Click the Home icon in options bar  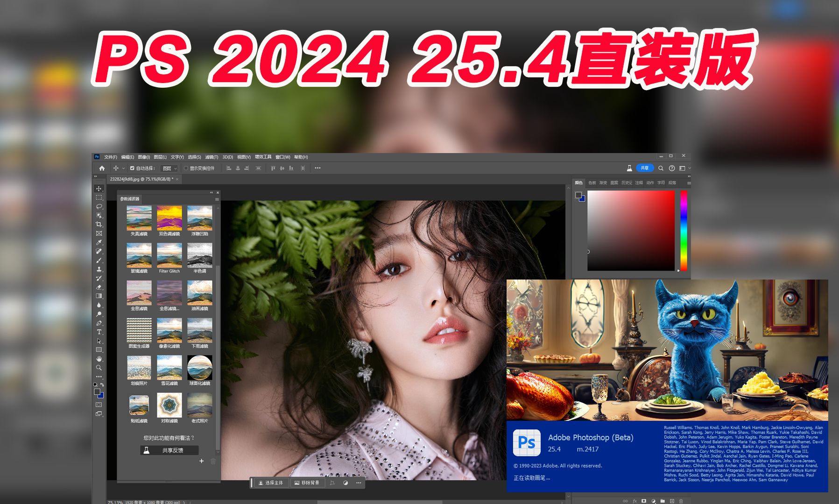tap(102, 168)
